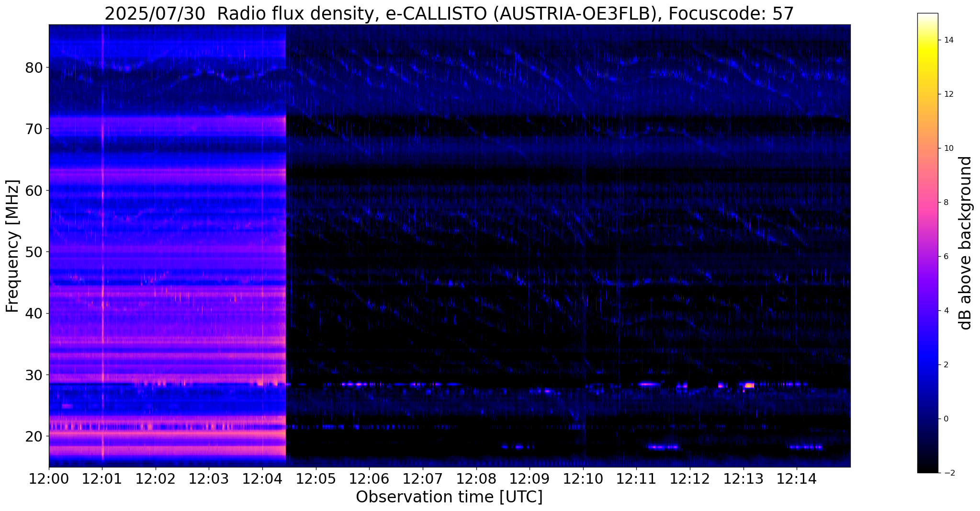Click the 12:14 time tick label
980x511 pixels.
(x=796, y=479)
